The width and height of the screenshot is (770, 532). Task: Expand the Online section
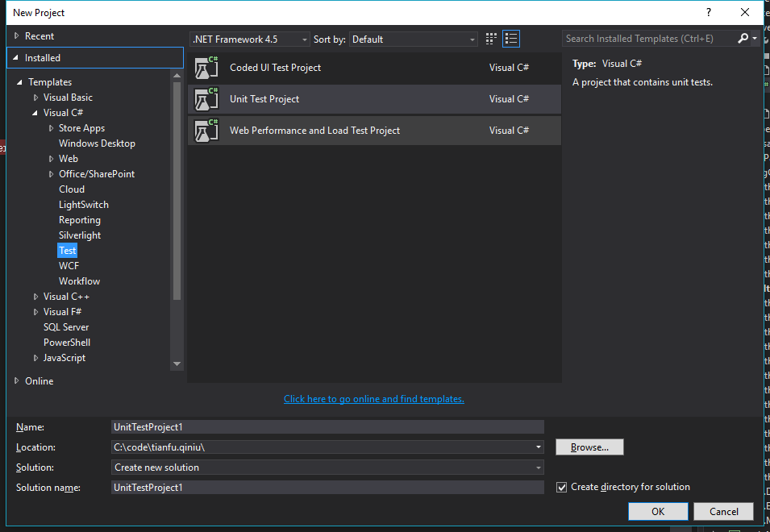(x=17, y=380)
